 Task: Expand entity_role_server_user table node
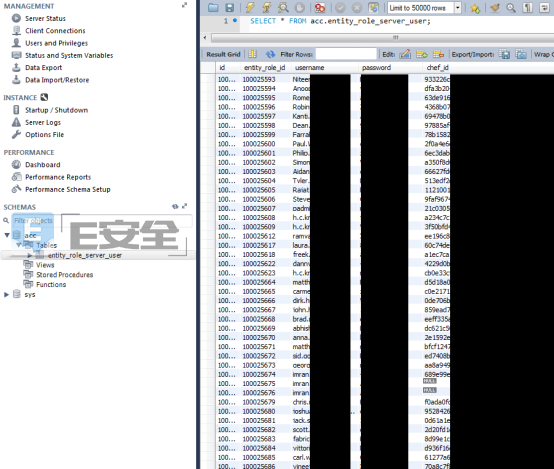pyautogui.click(x=30, y=255)
